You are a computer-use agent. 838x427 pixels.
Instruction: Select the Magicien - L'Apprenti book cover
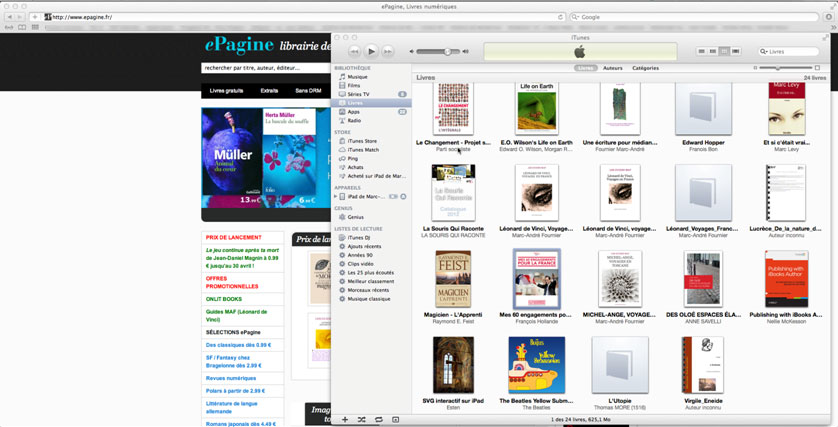pos(453,278)
